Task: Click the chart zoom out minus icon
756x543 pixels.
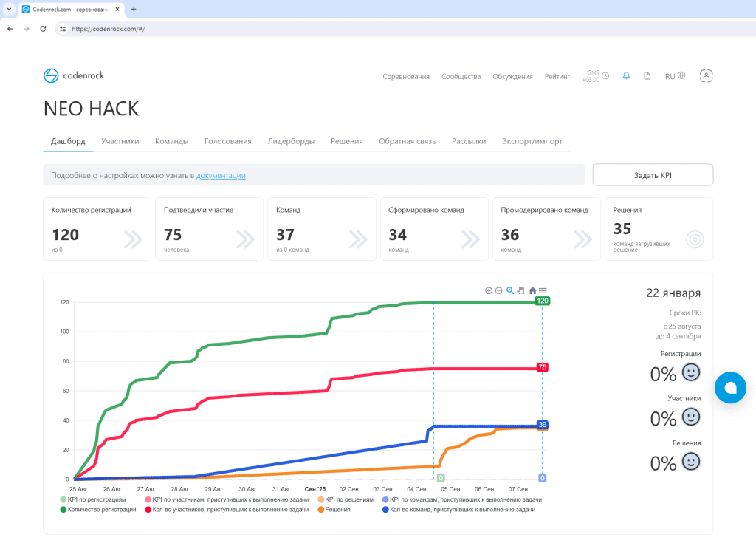Action: point(498,290)
